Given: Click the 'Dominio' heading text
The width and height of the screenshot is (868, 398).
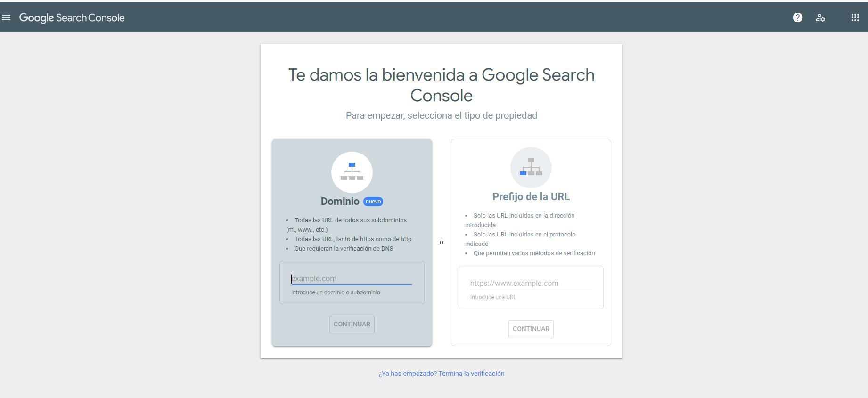Looking at the screenshot, I should pyautogui.click(x=340, y=202).
